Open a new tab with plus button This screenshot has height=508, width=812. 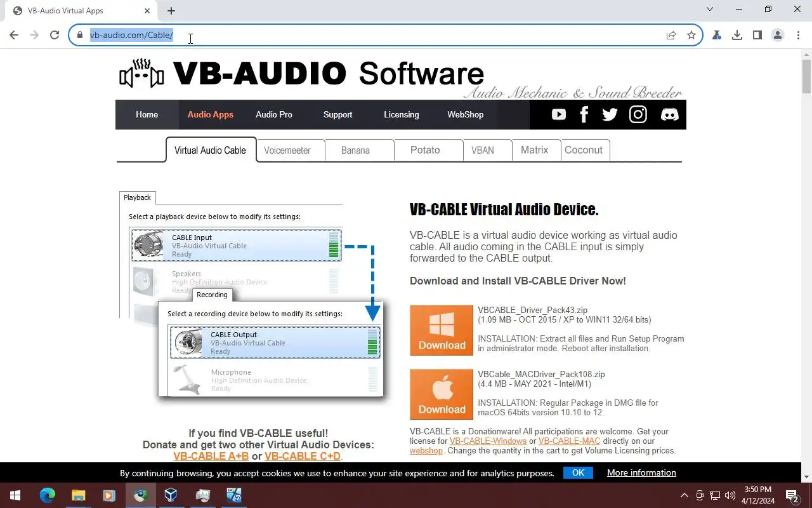[171, 11]
